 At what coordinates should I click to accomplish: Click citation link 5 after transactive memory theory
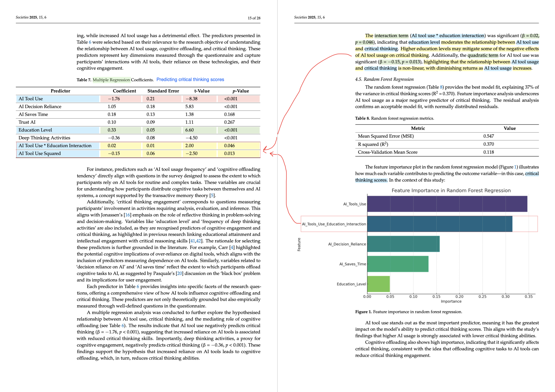[212, 196]
